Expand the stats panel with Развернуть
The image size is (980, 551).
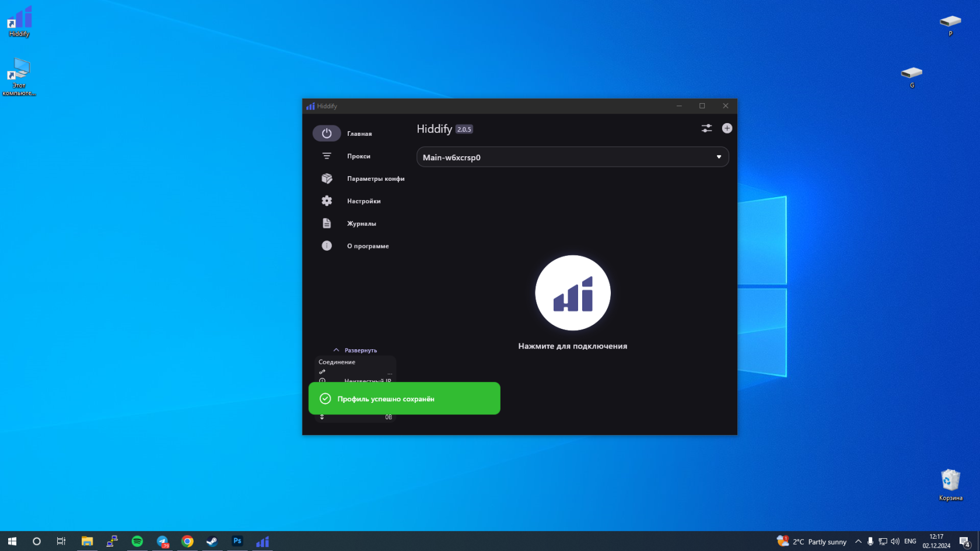coord(355,350)
